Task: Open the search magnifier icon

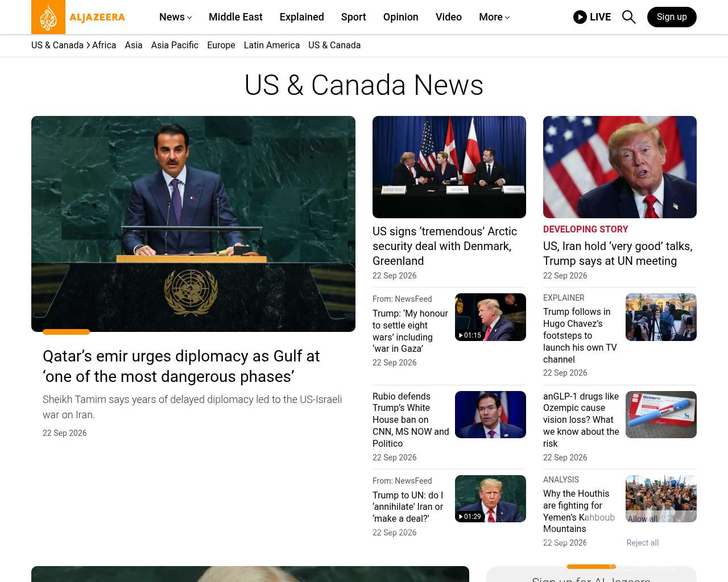Action: pyautogui.click(x=628, y=17)
